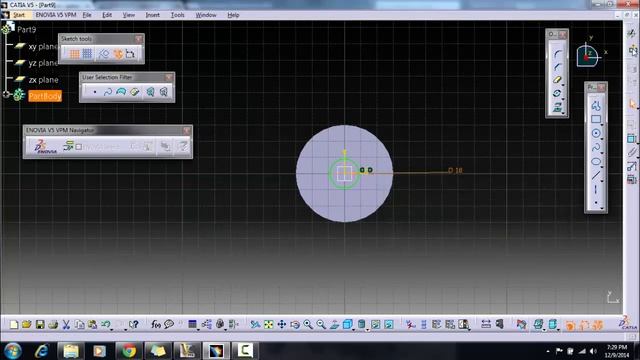
Task: Open the Edit menu
Action: pos(107,15)
